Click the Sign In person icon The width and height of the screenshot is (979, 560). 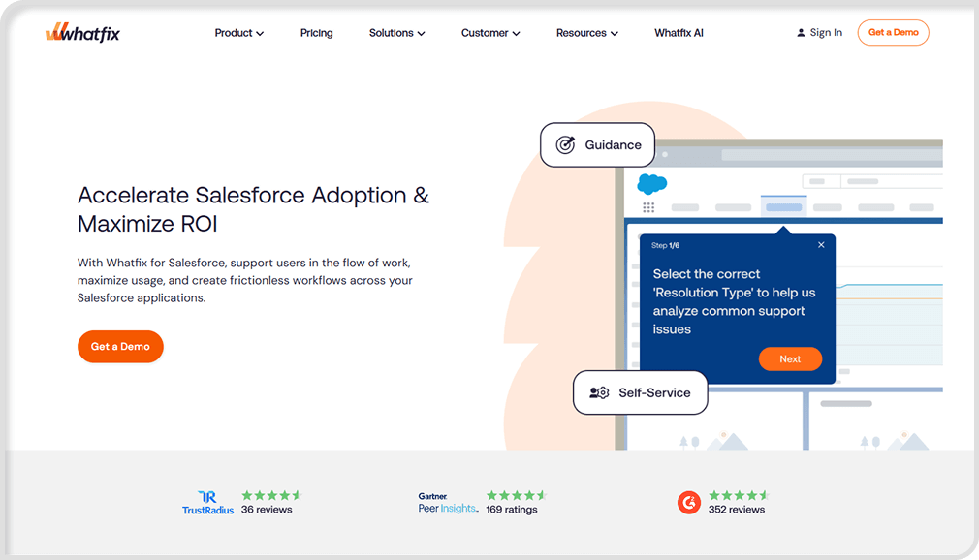(x=801, y=33)
